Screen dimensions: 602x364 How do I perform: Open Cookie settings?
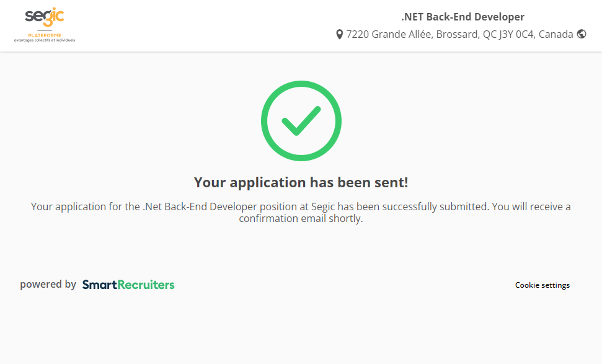click(542, 285)
